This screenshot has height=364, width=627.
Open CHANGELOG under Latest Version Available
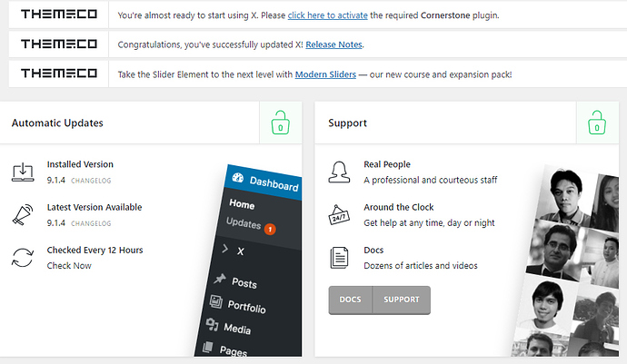(91, 223)
